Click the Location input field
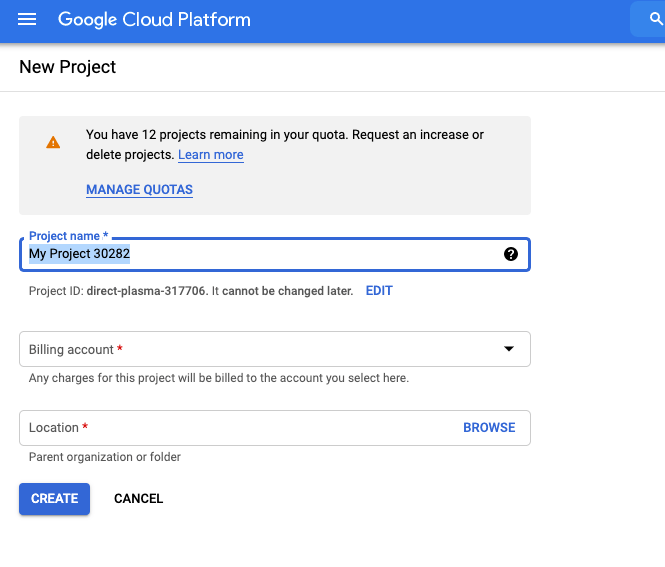The image size is (665, 567). point(275,428)
